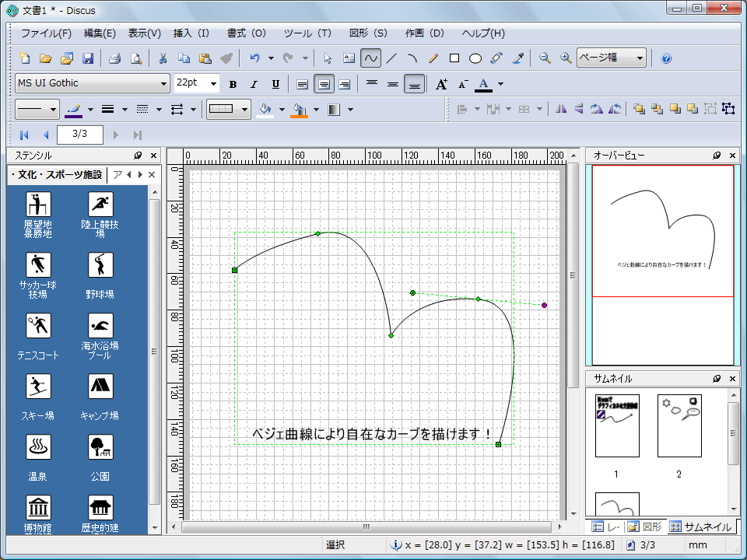The width and height of the screenshot is (747, 560).
Task: Align text left
Action: 302,84
